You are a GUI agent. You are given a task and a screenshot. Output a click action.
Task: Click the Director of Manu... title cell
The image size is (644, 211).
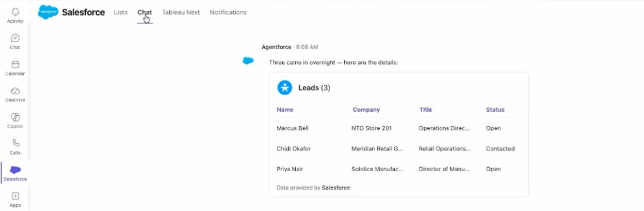click(x=444, y=169)
